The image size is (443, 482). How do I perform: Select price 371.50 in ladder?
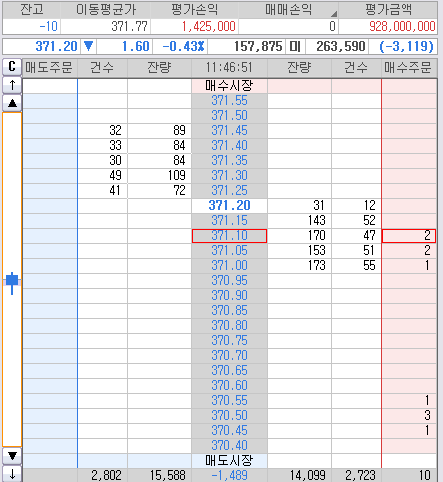pyautogui.click(x=229, y=116)
